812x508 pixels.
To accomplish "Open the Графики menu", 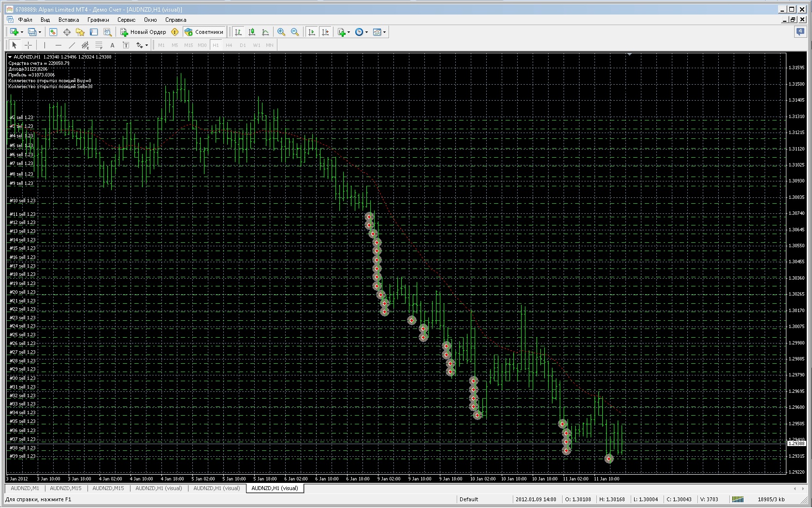I will [98, 20].
